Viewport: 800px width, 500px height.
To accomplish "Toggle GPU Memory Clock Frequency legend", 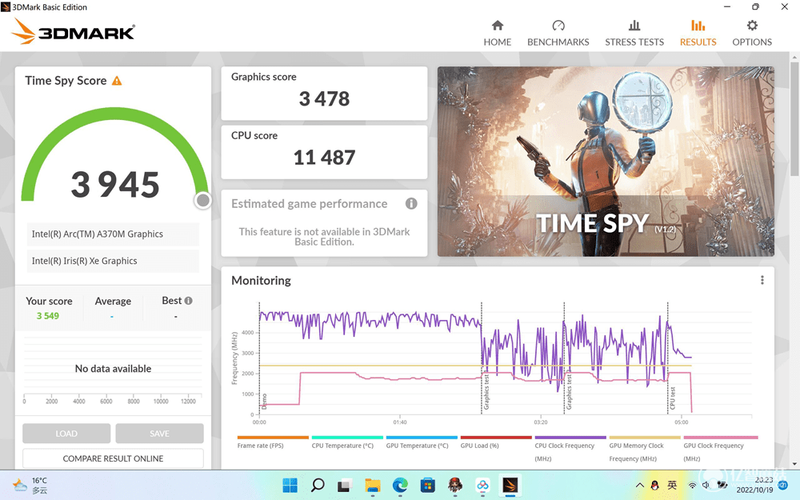I will (644, 448).
